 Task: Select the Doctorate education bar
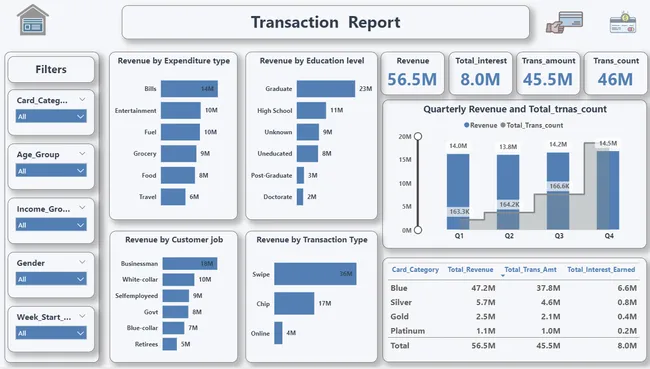(x=300, y=197)
